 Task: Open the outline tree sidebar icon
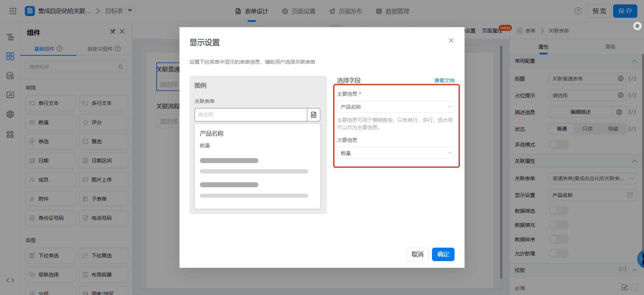(x=10, y=37)
